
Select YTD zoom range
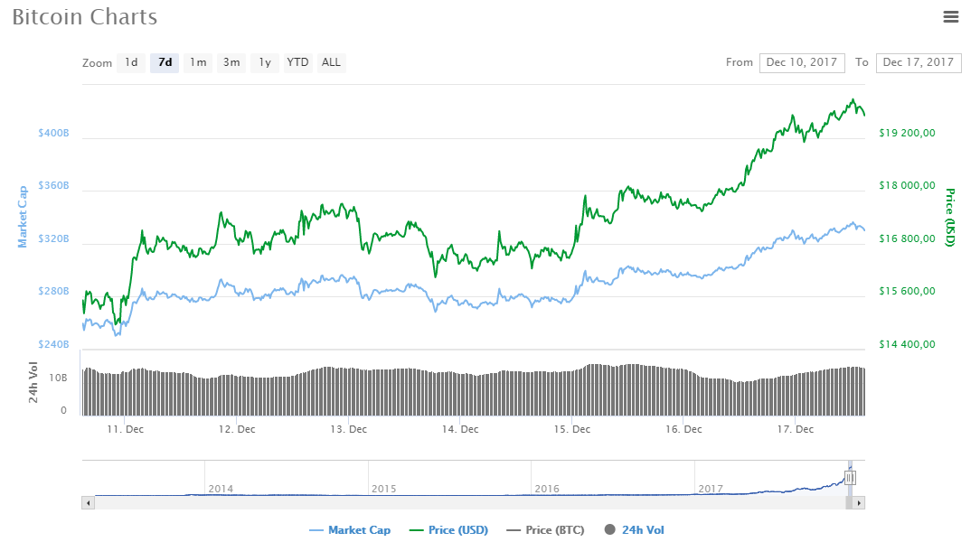click(297, 62)
